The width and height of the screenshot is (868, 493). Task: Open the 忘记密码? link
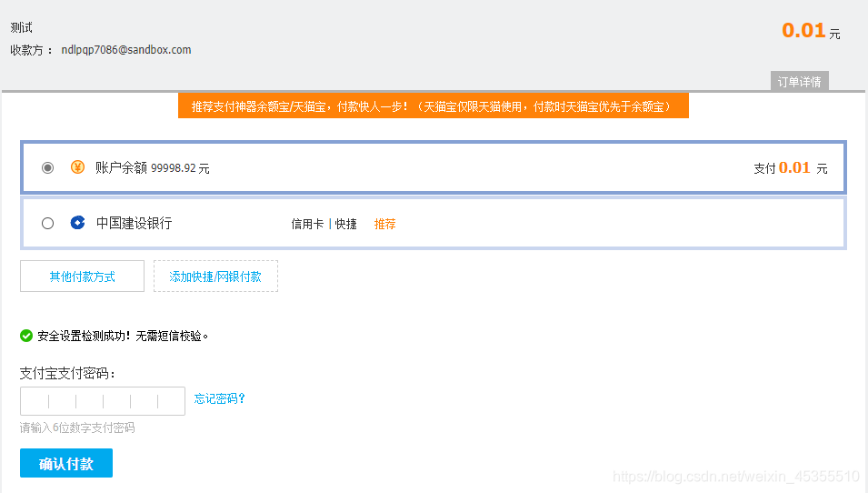(219, 398)
